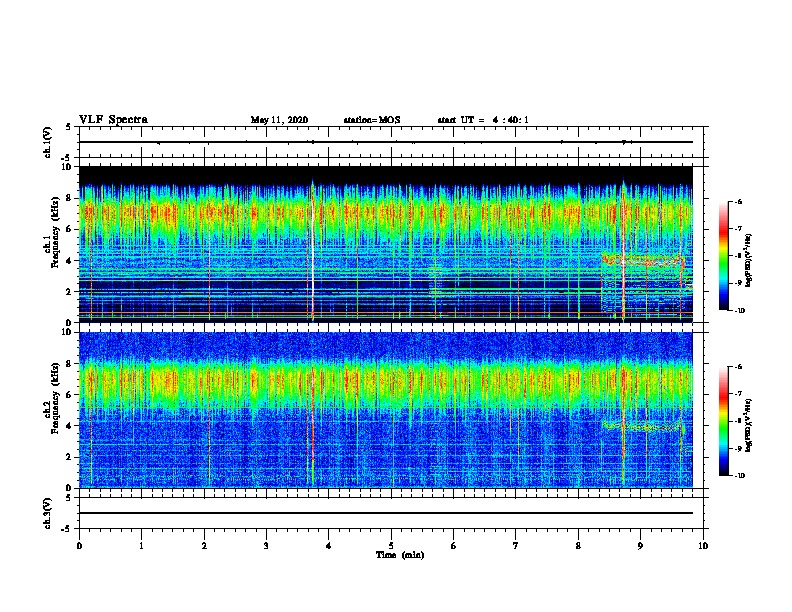Image resolution: width=792 pixels, height=612 pixels.
Task: Click time axis tick label "3"
Action: pos(266,546)
